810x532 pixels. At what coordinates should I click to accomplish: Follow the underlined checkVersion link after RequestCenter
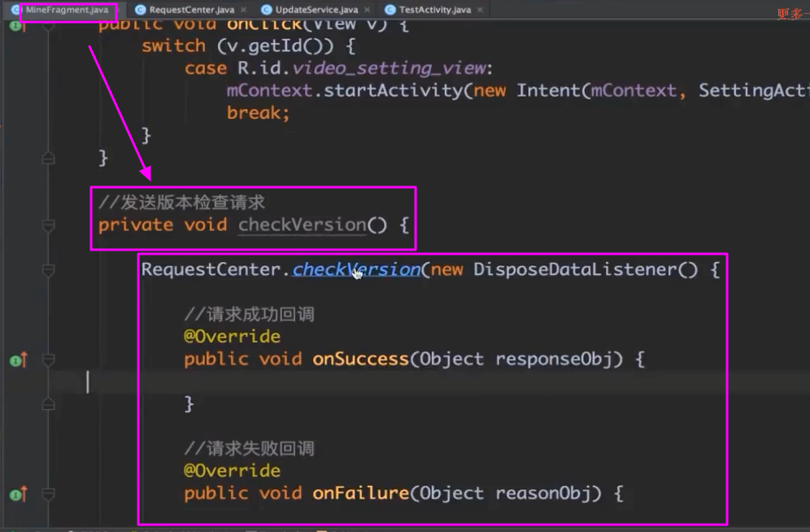click(356, 269)
